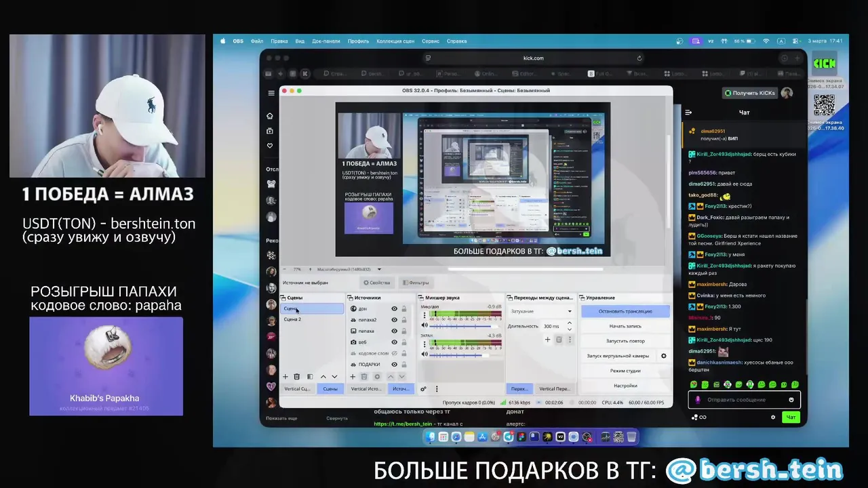Lock the ПОДАРКИ source
Image resolution: width=868 pixels, height=488 pixels.
[x=404, y=365]
